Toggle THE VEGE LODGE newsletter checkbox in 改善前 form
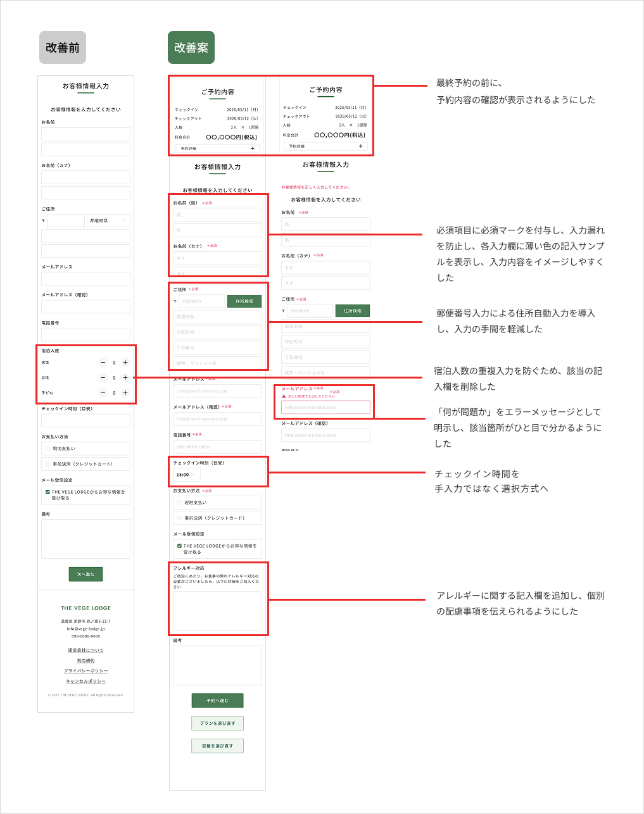Screen dimensions: 644x814 (x=47, y=492)
